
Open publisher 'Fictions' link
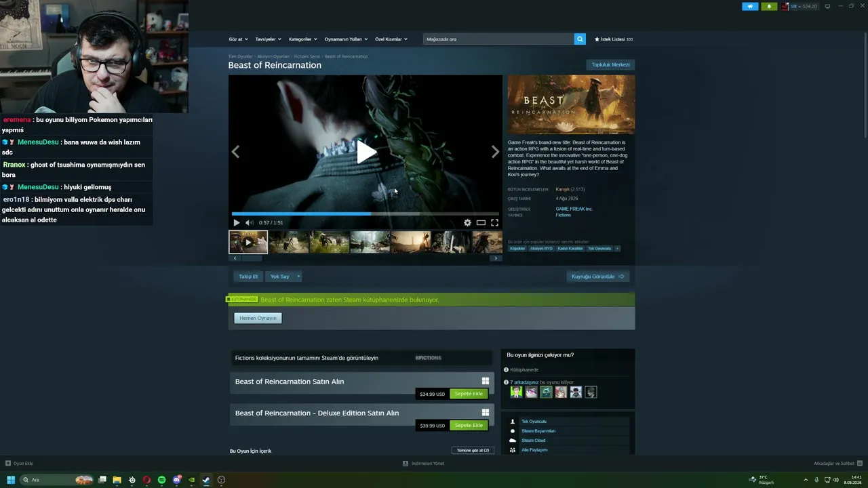coord(563,215)
